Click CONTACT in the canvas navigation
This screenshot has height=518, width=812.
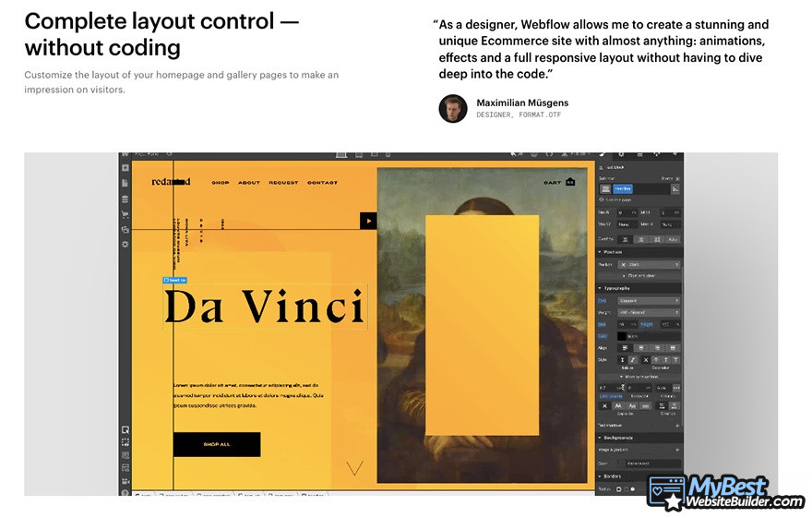pyautogui.click(x=322, y=182)
